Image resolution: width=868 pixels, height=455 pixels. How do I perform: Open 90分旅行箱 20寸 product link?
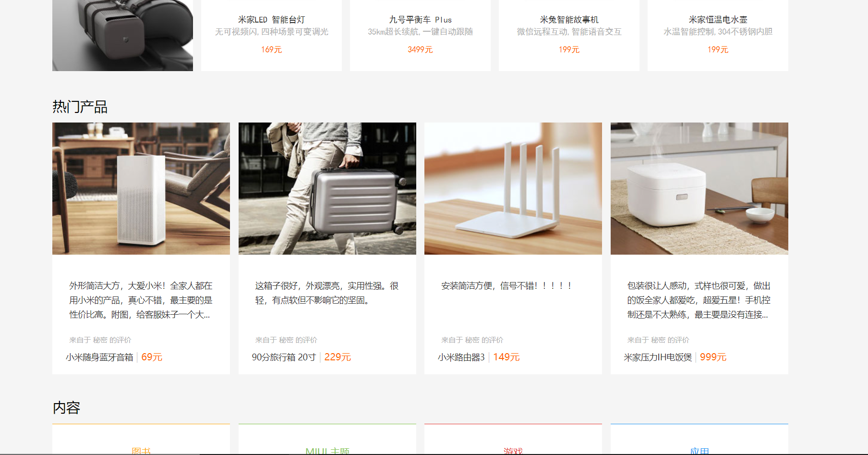tap(284, 357)
